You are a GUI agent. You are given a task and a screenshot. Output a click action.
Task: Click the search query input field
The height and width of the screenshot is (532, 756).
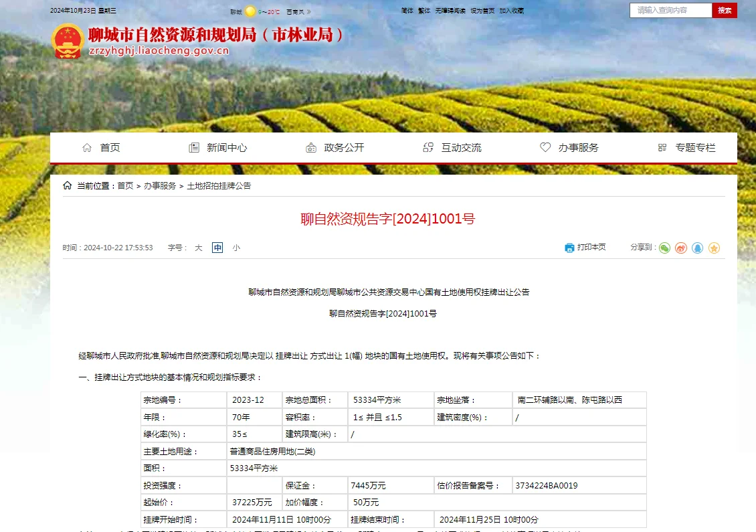tap(670, 10)
